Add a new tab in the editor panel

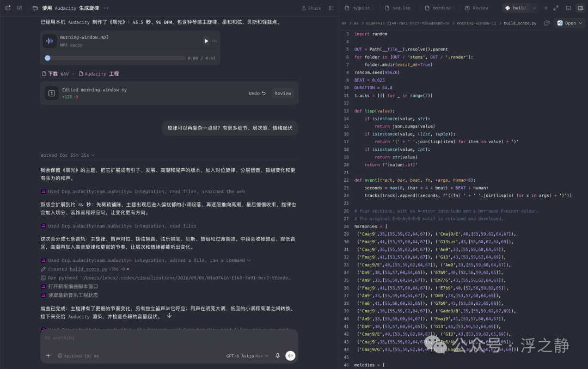tap(546, 8)
